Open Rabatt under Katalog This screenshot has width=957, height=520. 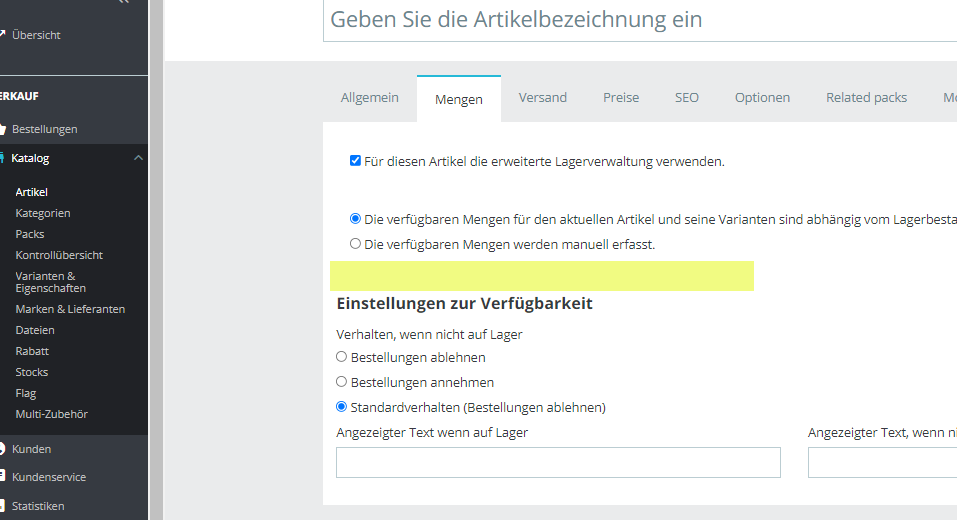32,352
